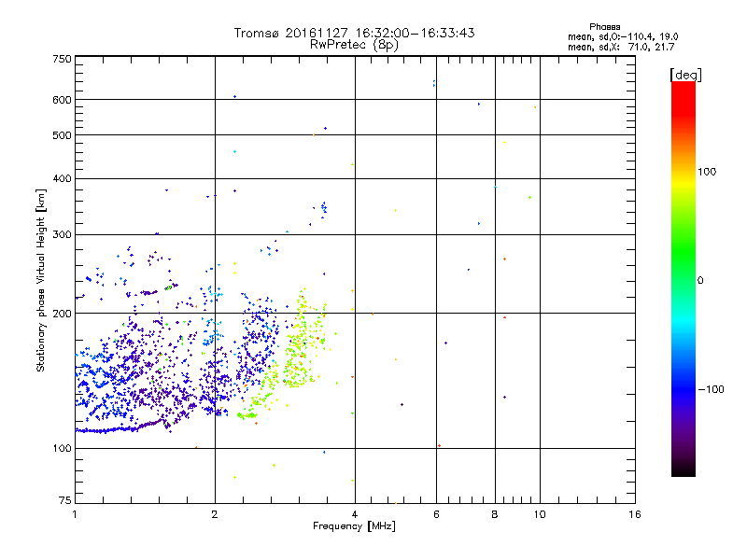The height and width of the screenshot is (560, 747).
Task: Click the x-axis tick label '10'
Action: point(540,514)
